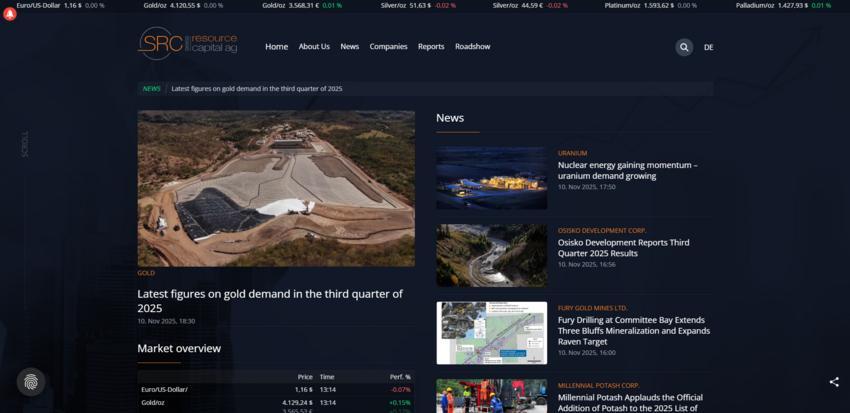The height and width of the screenshot is (413, 850).
Task: Open the About Us menu item
Action: [314, 47]
